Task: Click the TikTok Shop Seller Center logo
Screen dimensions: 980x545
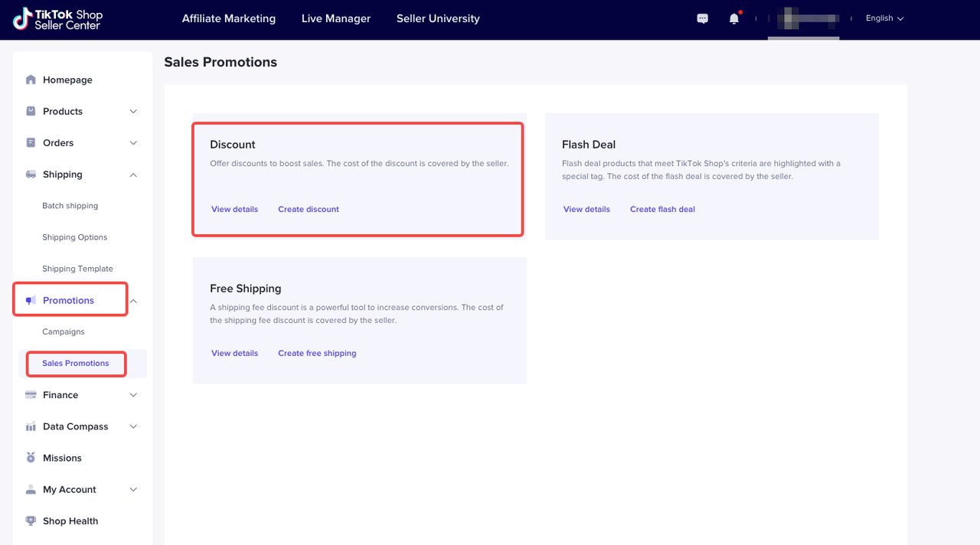Action: coord(57,19)
